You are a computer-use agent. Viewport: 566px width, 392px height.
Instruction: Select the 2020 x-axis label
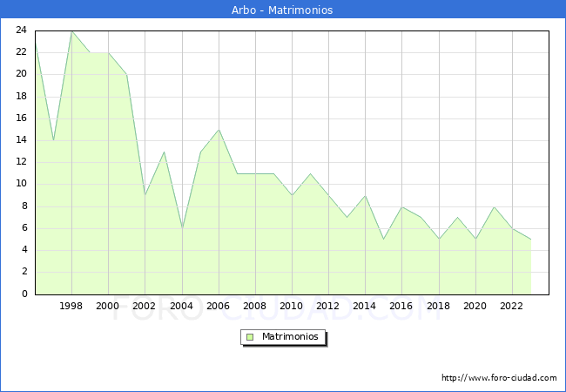(475, 306)
